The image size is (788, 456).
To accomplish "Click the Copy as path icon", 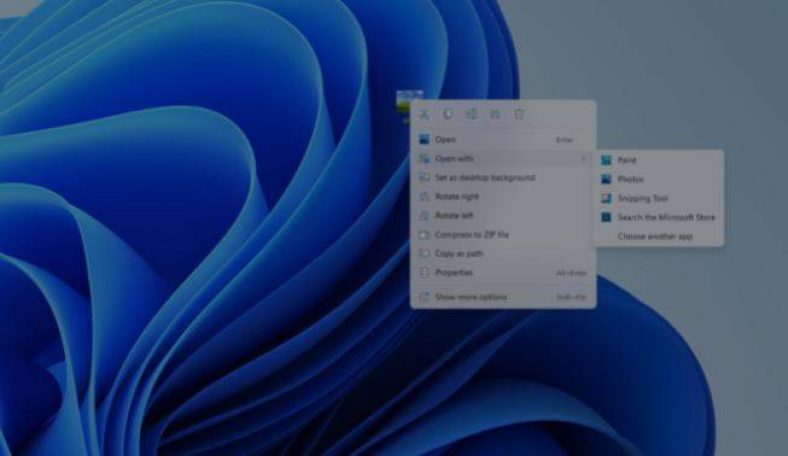I will pyautogui.click(x=425, y=254).
